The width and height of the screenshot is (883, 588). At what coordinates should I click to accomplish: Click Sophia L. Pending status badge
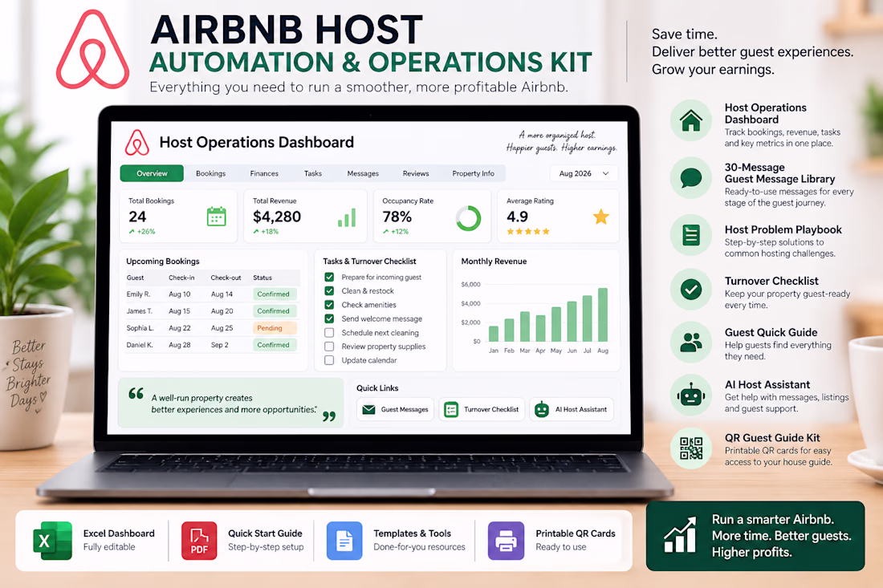(x=275, y=328)
